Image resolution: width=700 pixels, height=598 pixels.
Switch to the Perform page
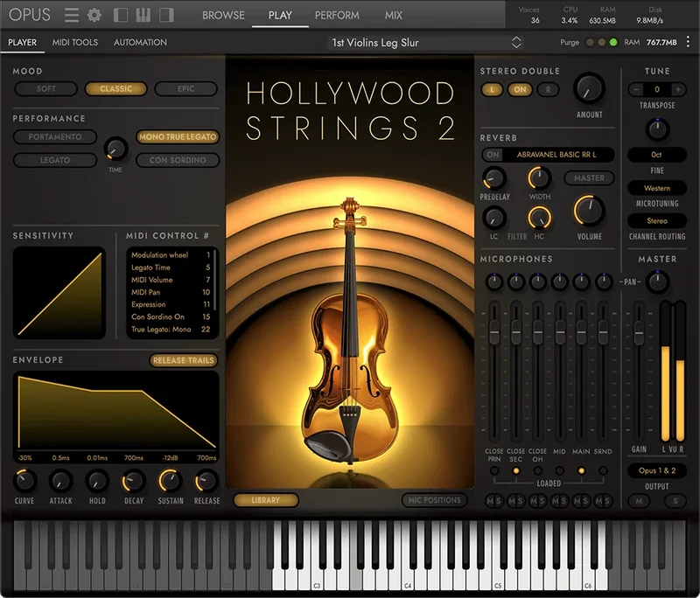pyautogui.click(x=337, y=15)
